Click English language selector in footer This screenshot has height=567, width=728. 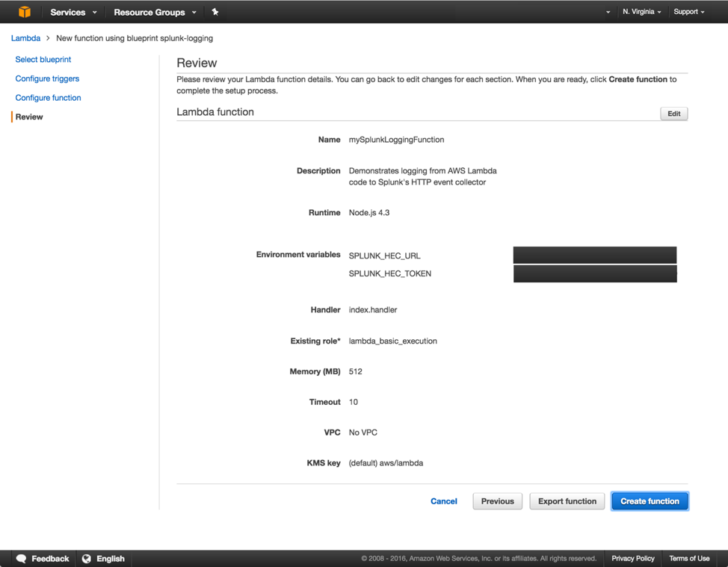click(x=111, y=558)
